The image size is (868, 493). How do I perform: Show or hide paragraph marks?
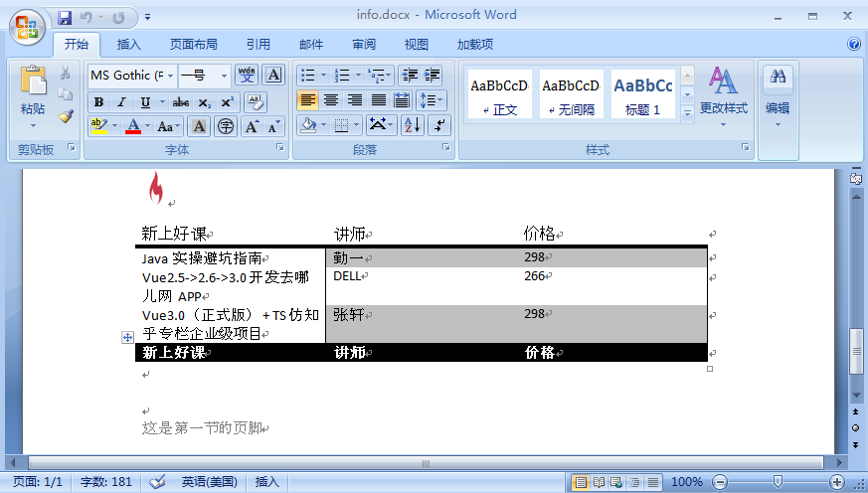point(439,125)
